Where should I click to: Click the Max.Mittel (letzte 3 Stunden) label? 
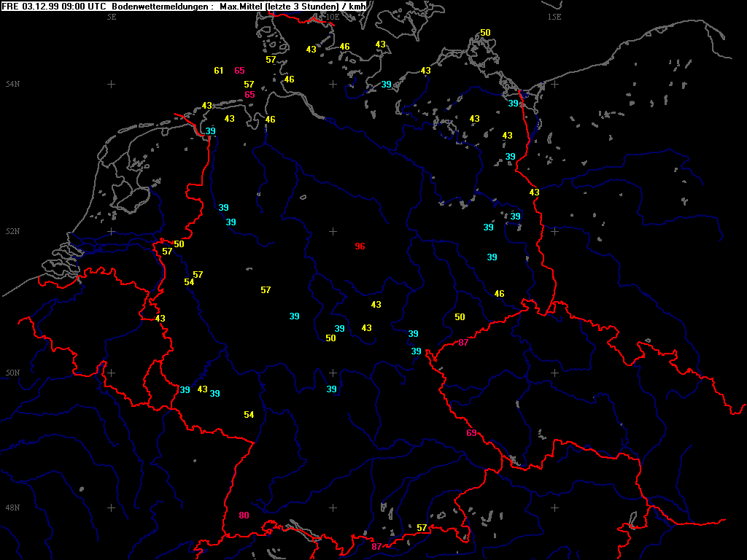[279, 6]
